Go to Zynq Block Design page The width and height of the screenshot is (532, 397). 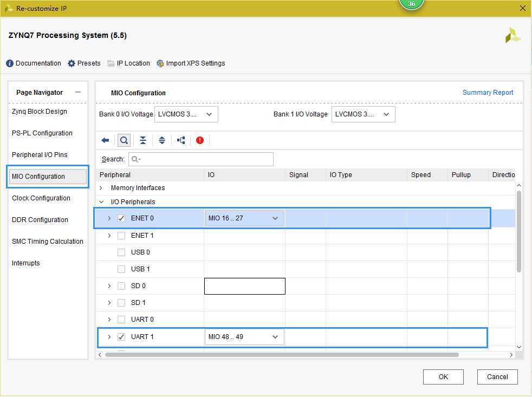(40, 112)
